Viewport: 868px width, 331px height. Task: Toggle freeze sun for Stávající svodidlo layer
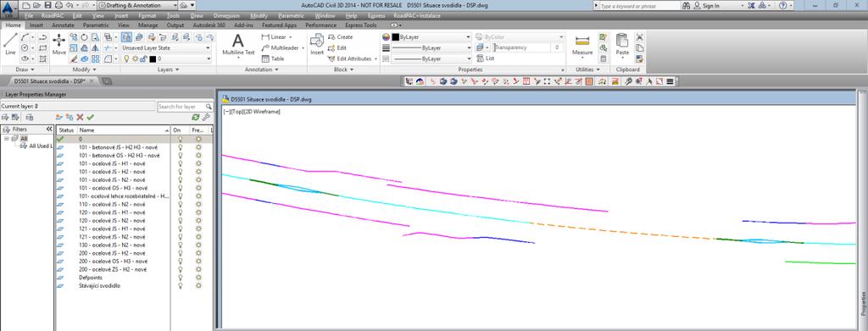[x=198, y=285]
